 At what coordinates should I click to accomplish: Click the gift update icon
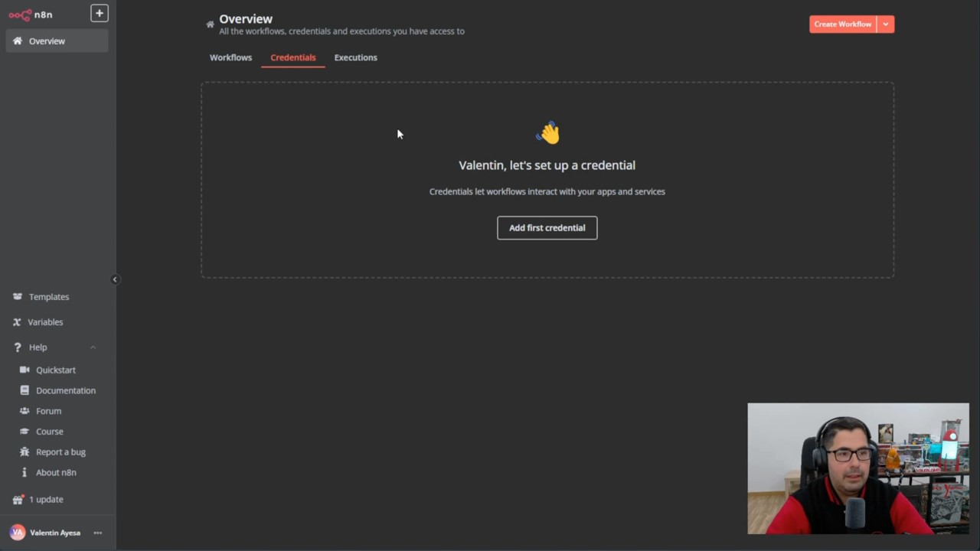pyautogui.click(x=18, y=499)
